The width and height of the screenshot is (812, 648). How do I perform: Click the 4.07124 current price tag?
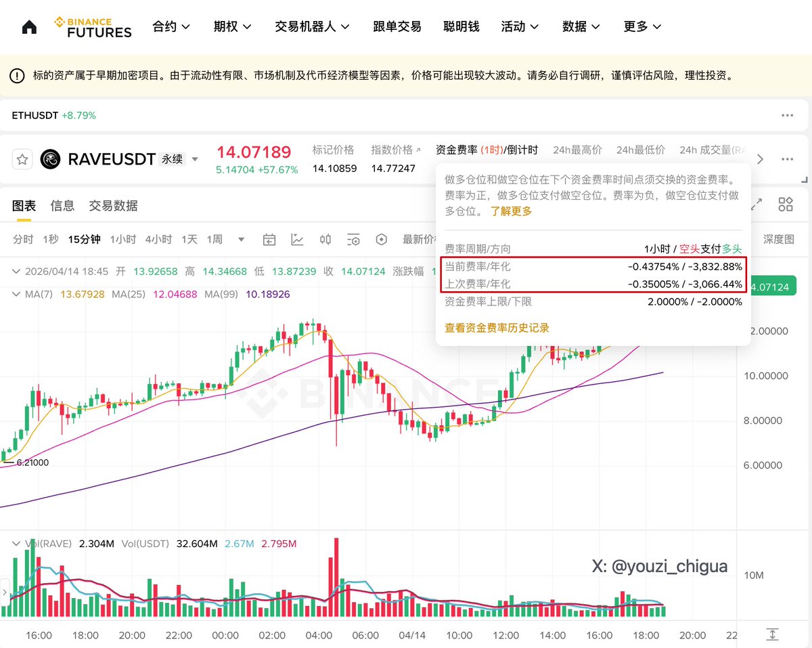(772, 286)
